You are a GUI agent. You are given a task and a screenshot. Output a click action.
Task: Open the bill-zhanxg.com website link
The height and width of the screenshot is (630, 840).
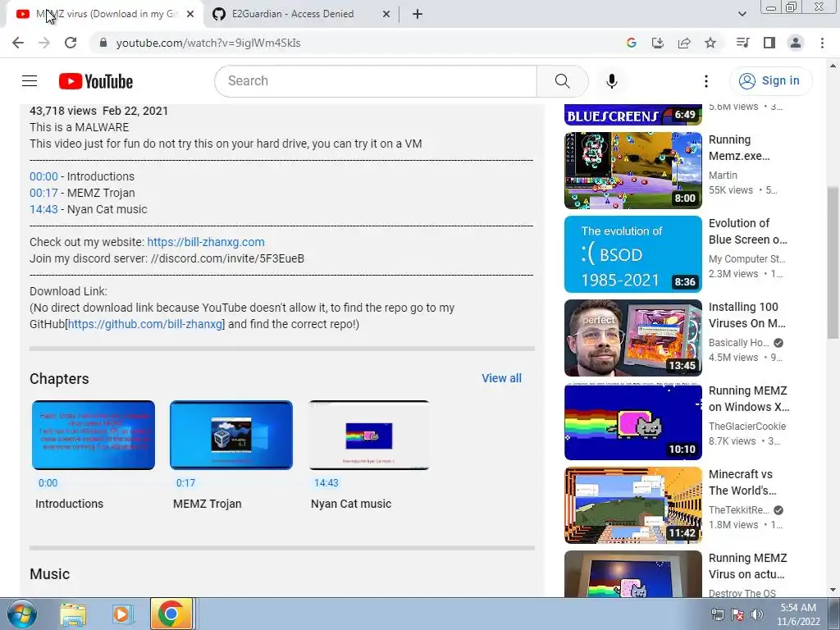[206, 242]
